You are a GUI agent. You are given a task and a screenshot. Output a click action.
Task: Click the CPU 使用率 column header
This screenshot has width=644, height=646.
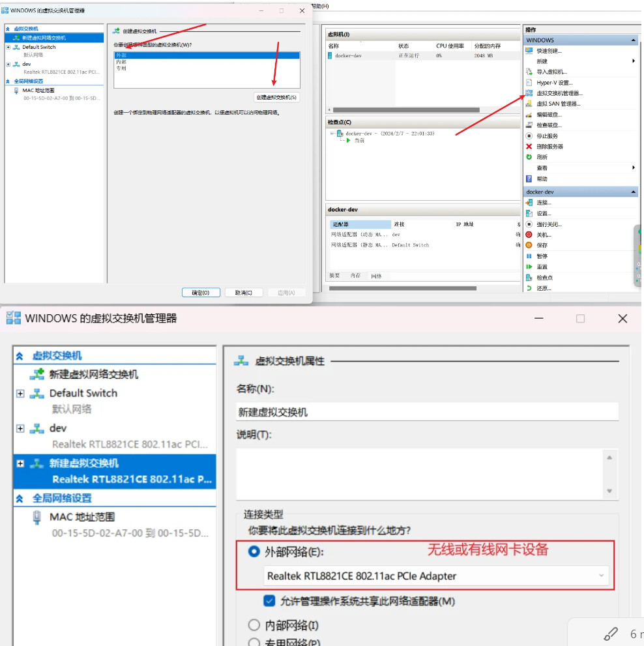pyautogui.click(x=450, y=46)
